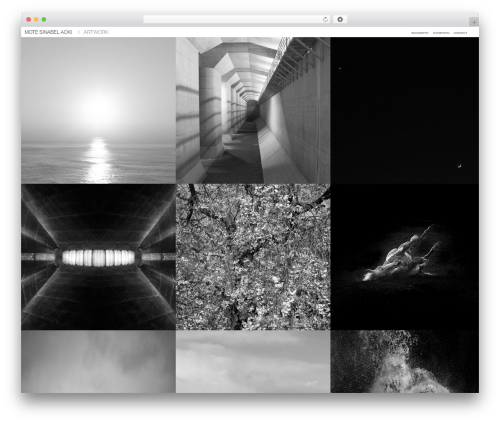Open a new tab with plus button
The image size is (500, 423).
click(x=474, y=22)
